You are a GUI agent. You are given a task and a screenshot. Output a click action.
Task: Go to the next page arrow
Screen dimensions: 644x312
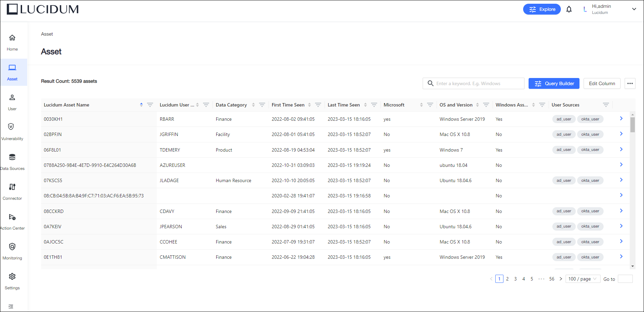[561, 279]
